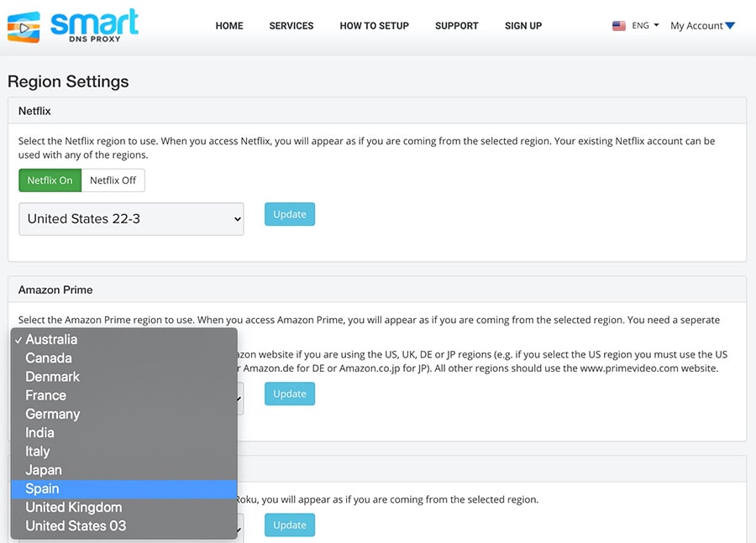
Task: Choose the highlighted Spain option
Action: pyautogui.click(x=124, y=488)
